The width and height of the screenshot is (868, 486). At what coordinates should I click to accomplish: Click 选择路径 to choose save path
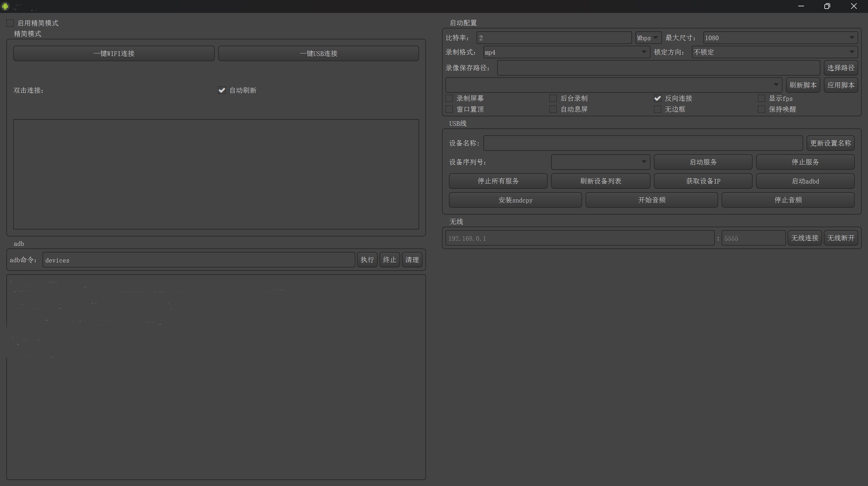[841, 67]
